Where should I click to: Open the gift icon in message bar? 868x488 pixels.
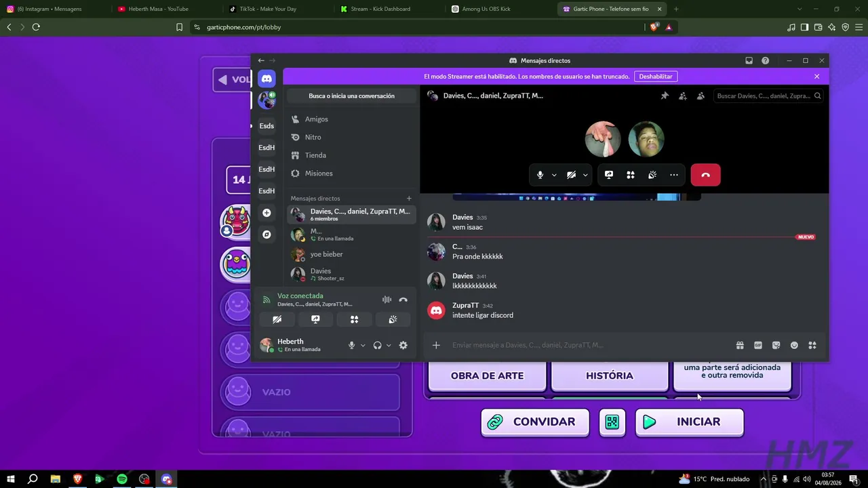pyautogui.click(x=740, y=345)
